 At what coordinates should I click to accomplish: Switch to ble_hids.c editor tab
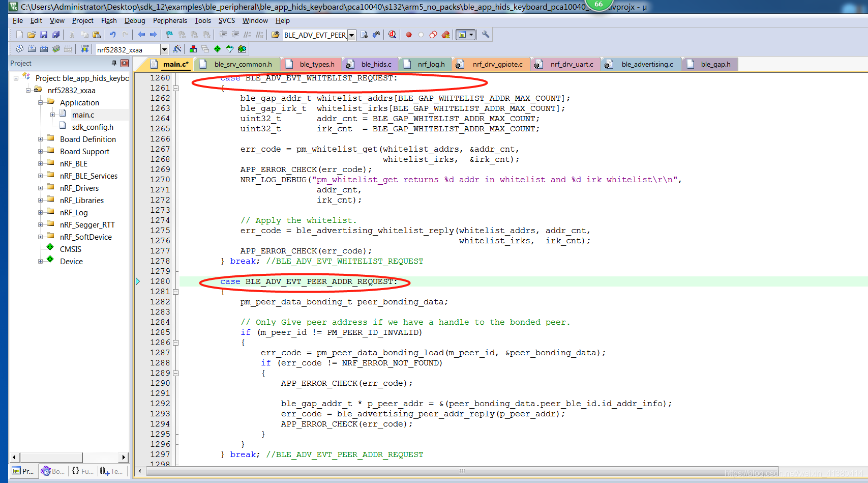point(370,64)
